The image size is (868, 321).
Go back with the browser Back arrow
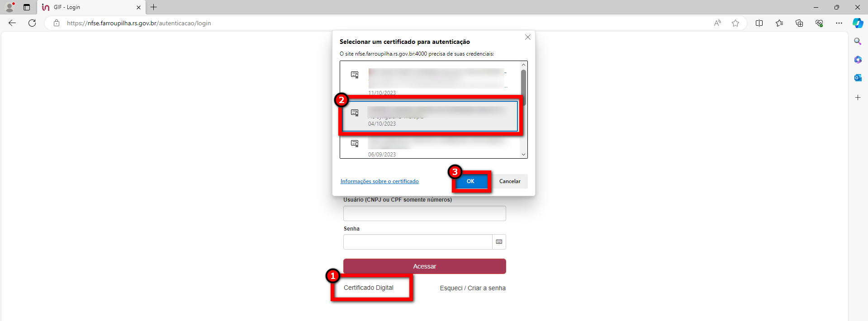12,23
